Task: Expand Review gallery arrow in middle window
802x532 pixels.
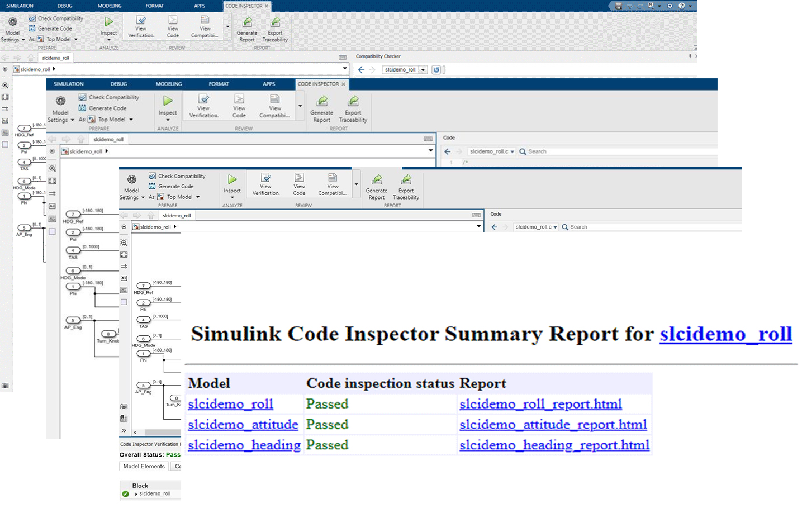Action: click(x=300, y=106)
